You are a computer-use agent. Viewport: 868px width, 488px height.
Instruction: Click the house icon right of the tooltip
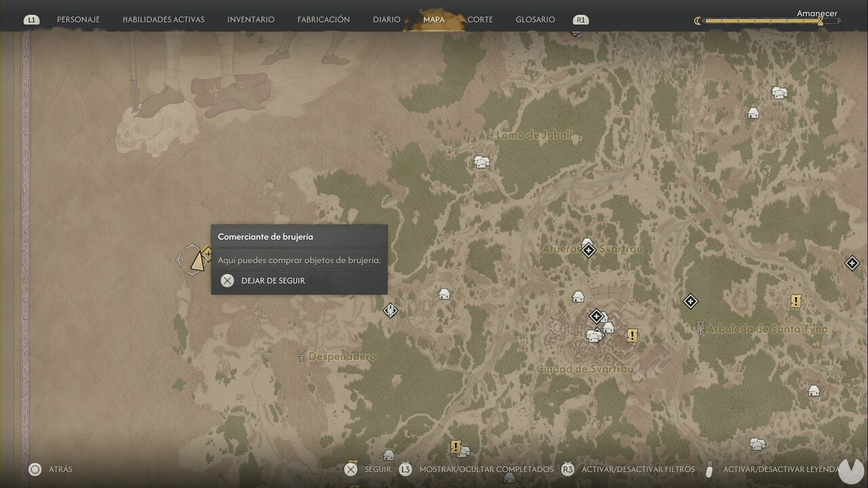444,294
